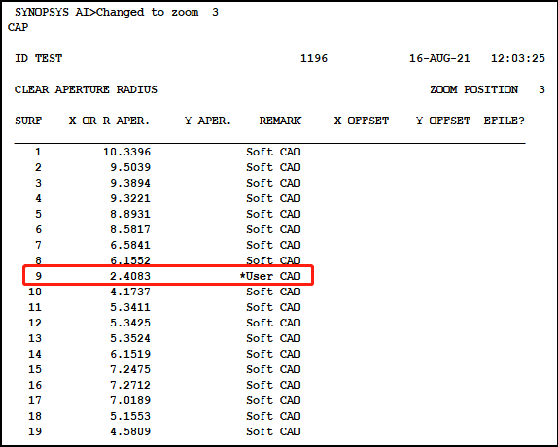Select aperture value 8.8931

[x=130, y=214]
